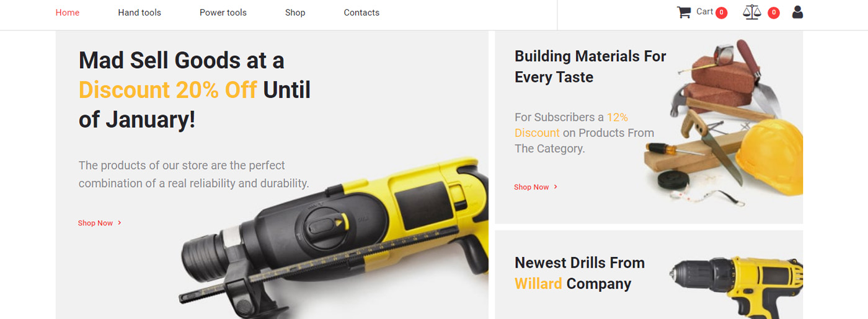The width and height of the screenshot is (868, 319).
Task: Click the Building Materials For Every Taste heading
Action: tap(590, 66)
